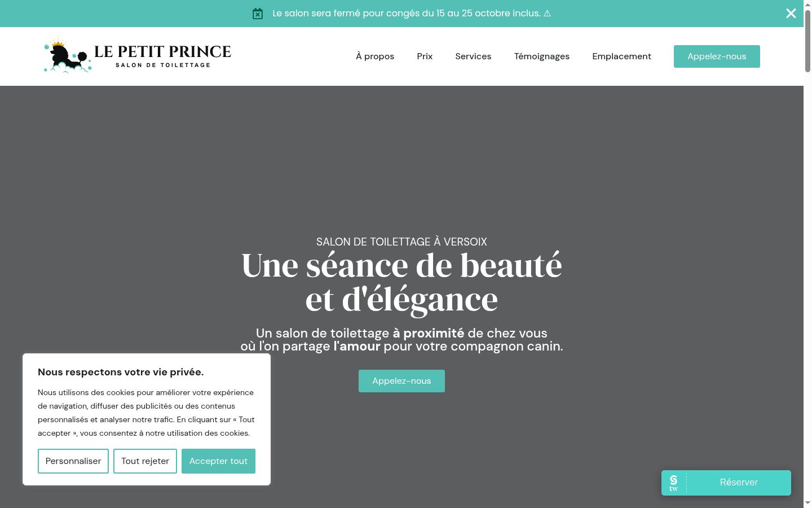Screen dimensions: 812x508
Task: Click the Le Petit Prince logo text
Action: [x=162, y=56]
